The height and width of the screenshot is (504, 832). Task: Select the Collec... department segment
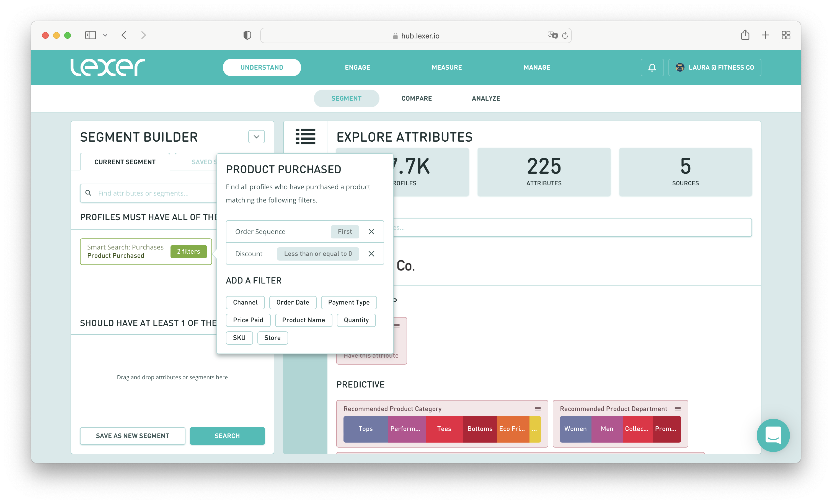pyautogui.click(x=637, y=429)
